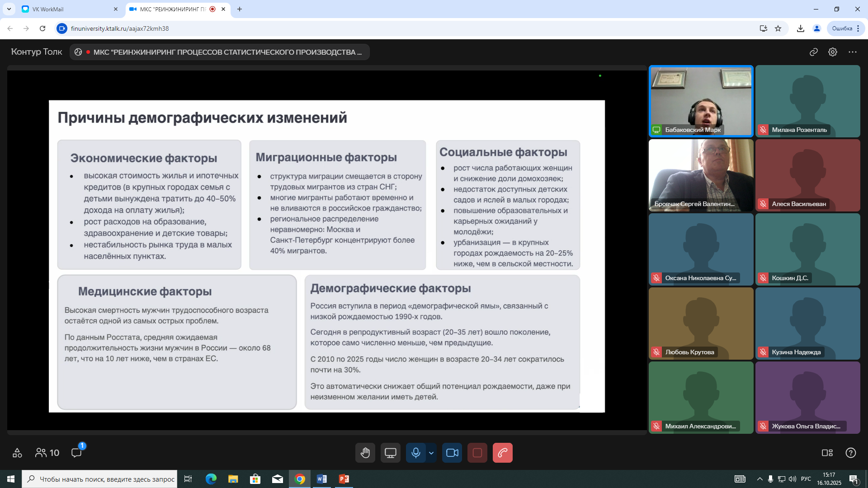This screenshot has height=488, width=868.
Task: Change the video layout view
Action: (827, 453)
